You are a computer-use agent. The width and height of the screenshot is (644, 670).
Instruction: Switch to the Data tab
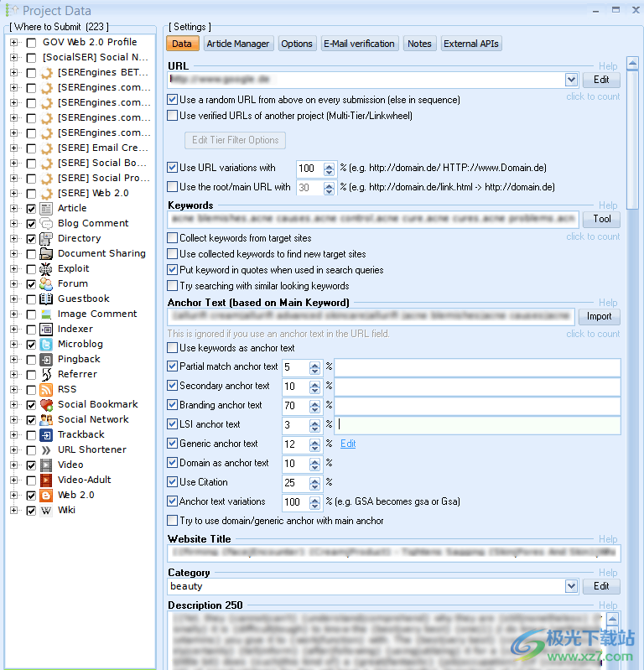(183, 44)
